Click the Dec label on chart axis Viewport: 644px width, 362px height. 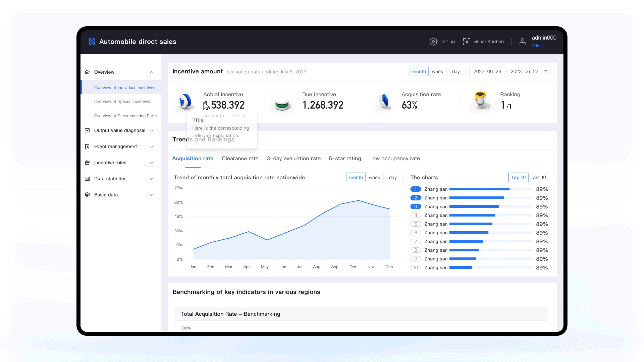(x=389, y=267)
